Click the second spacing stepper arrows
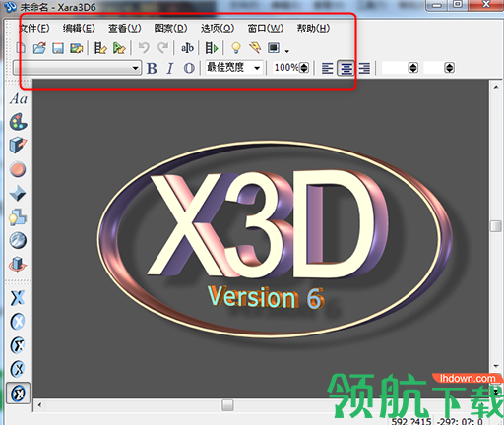504x425 pixels. click(449, 68)
